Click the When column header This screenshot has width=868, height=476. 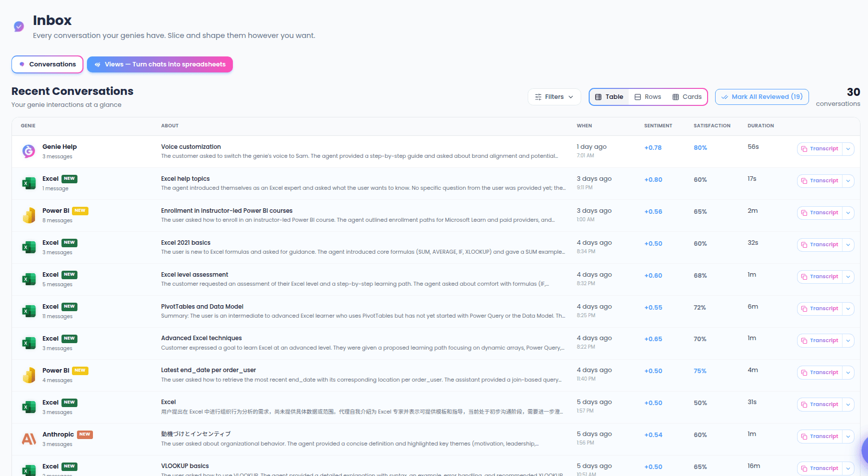(x=584, y=126)
